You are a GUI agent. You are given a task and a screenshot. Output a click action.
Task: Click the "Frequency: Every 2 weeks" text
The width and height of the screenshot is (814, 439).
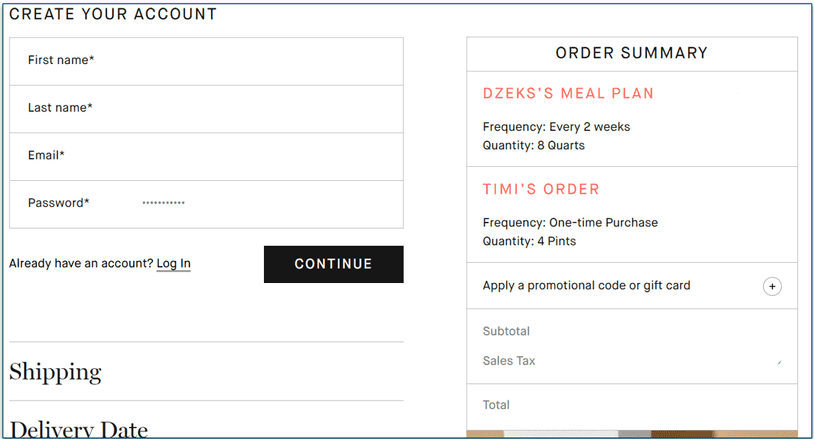[556, 127]
